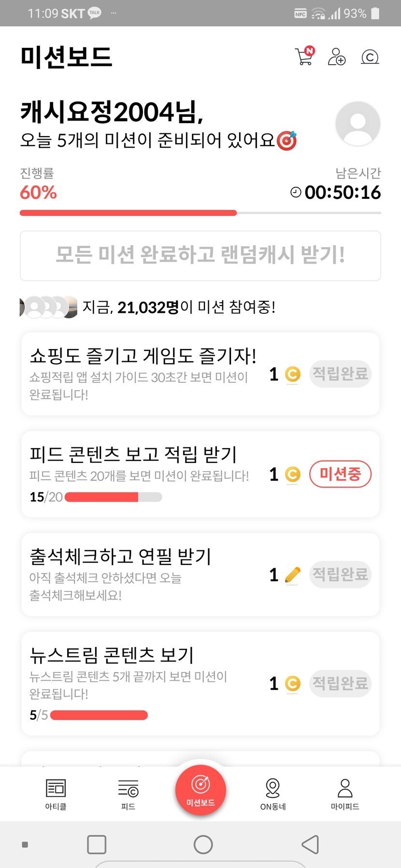Screen dimensions: 401x868
Task: Tap 적립완료 on the shopping game mission
Action: coord(340,374)
